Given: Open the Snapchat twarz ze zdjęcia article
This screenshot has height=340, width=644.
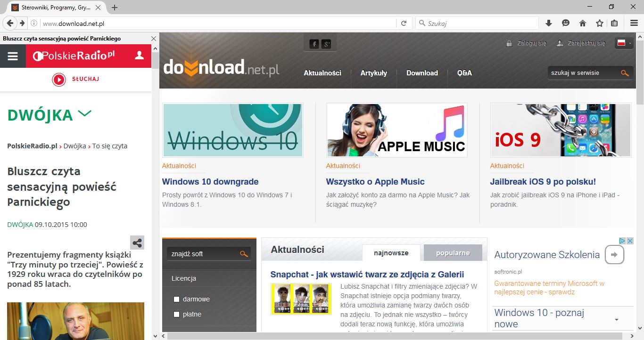Looking at the screenshot, I should point(367,275).
